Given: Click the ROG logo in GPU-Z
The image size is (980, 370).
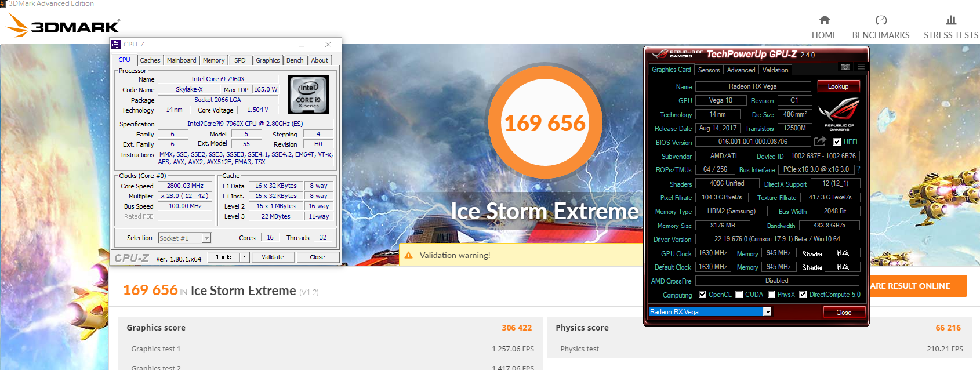Looking at the screenshot, I should point(839,114).
